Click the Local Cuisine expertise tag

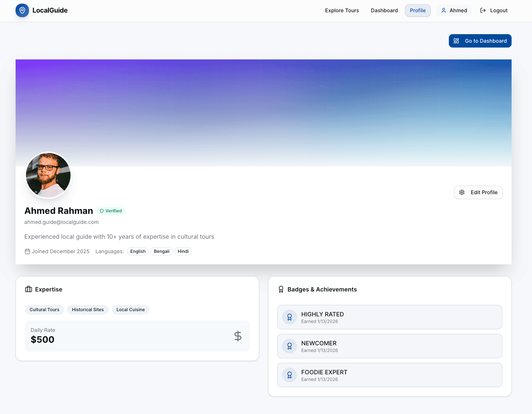click(x=130, y=309)
